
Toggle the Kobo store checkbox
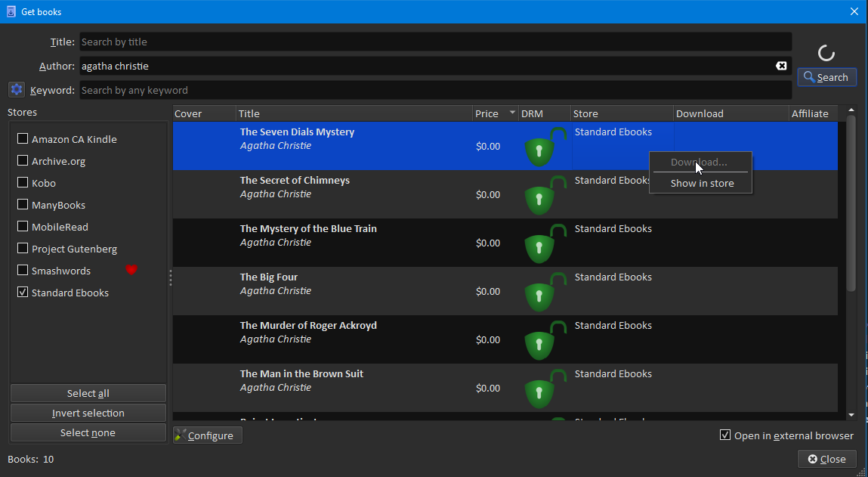click(x=23, y=182)
